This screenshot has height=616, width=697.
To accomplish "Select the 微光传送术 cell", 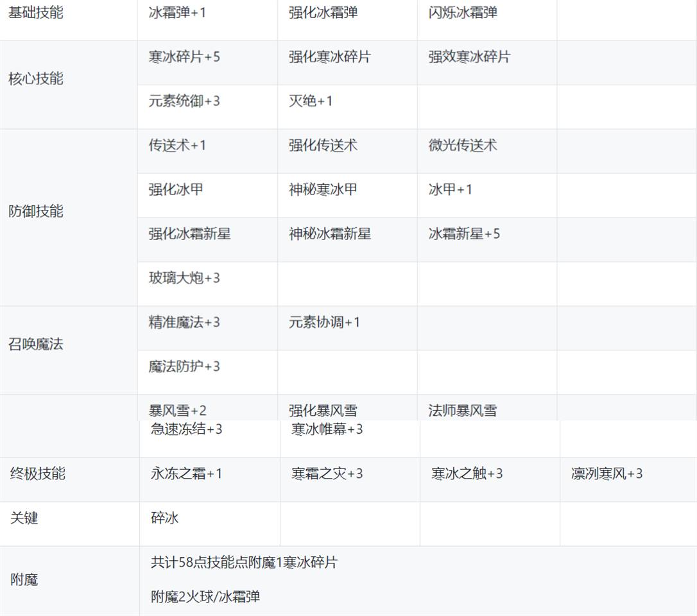I will 463,146.
